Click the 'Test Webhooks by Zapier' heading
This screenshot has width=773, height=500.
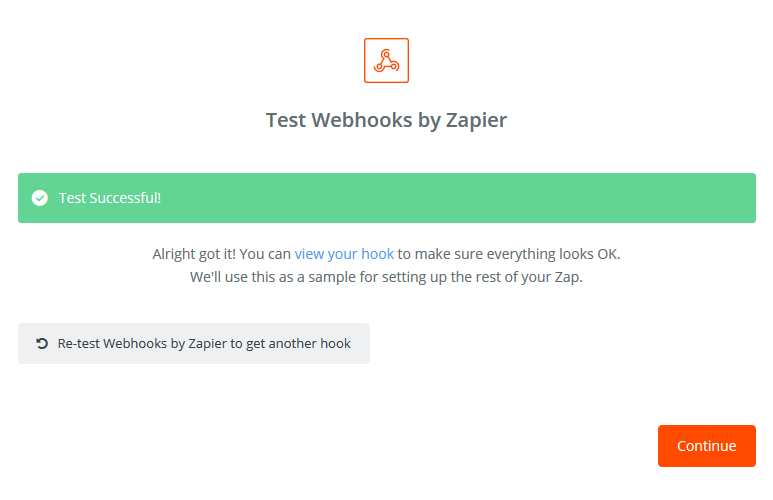[x=386, y=120]
